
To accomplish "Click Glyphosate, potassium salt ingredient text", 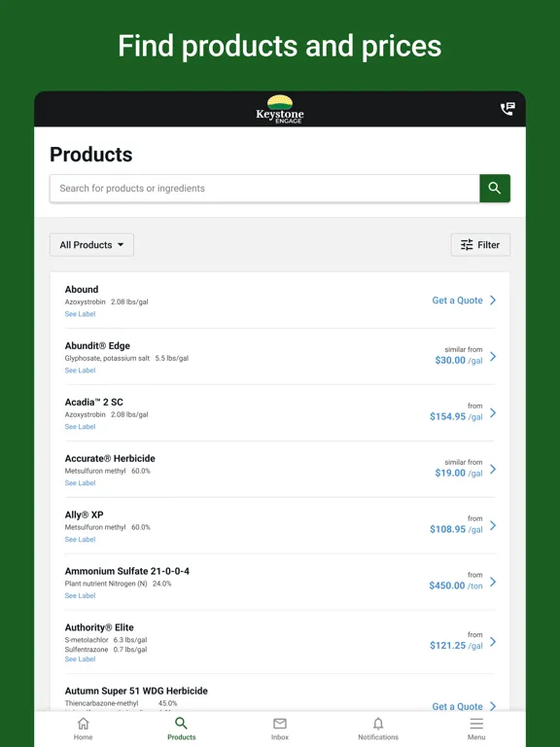I will point(107,358).
